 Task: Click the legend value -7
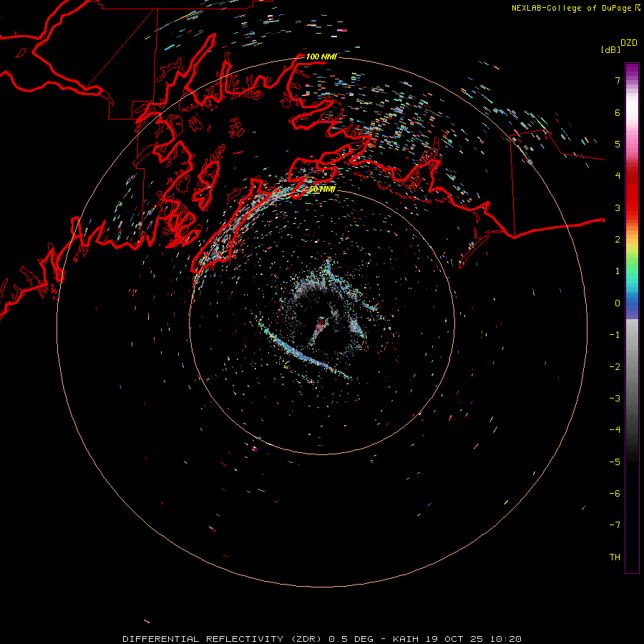615,525
